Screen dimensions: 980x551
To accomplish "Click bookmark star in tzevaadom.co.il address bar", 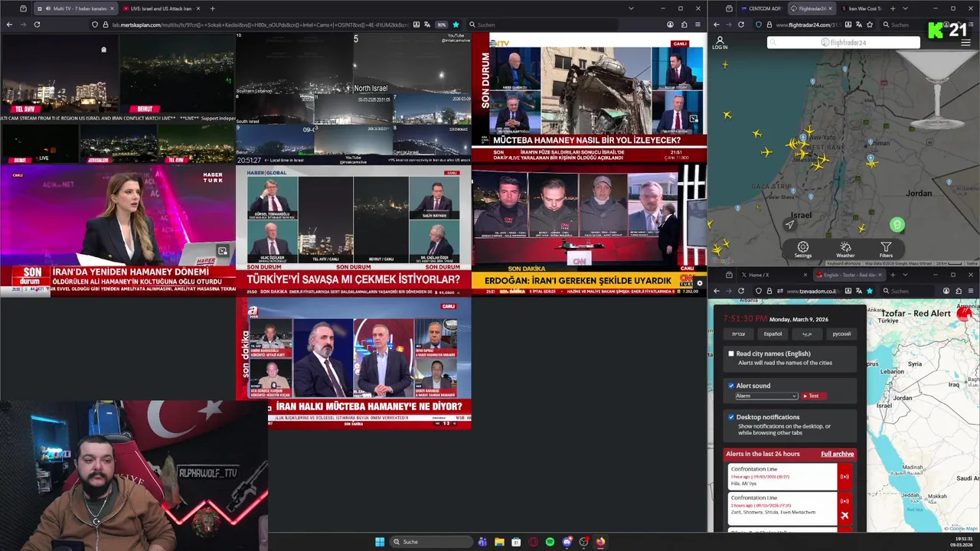I will 869,291.
